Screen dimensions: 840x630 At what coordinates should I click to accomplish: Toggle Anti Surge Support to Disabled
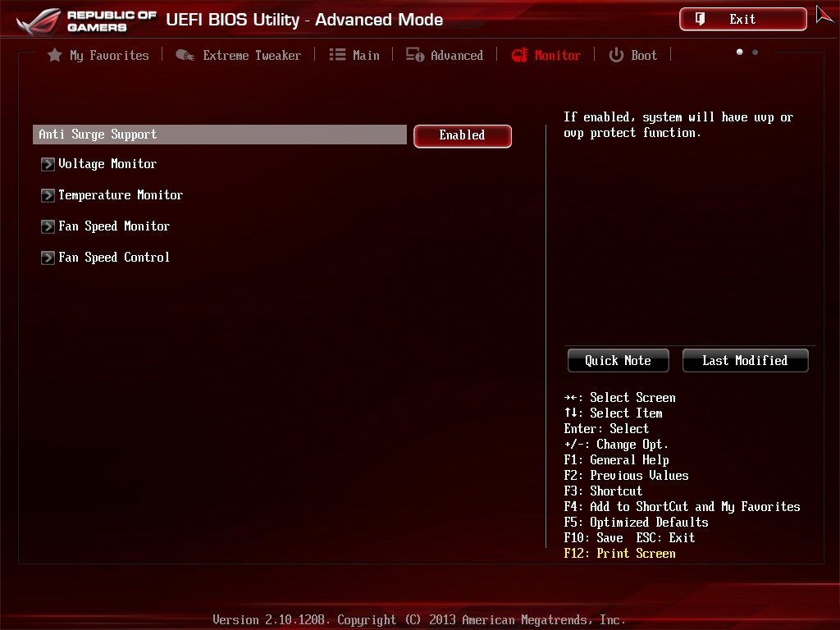coord(462,135)
